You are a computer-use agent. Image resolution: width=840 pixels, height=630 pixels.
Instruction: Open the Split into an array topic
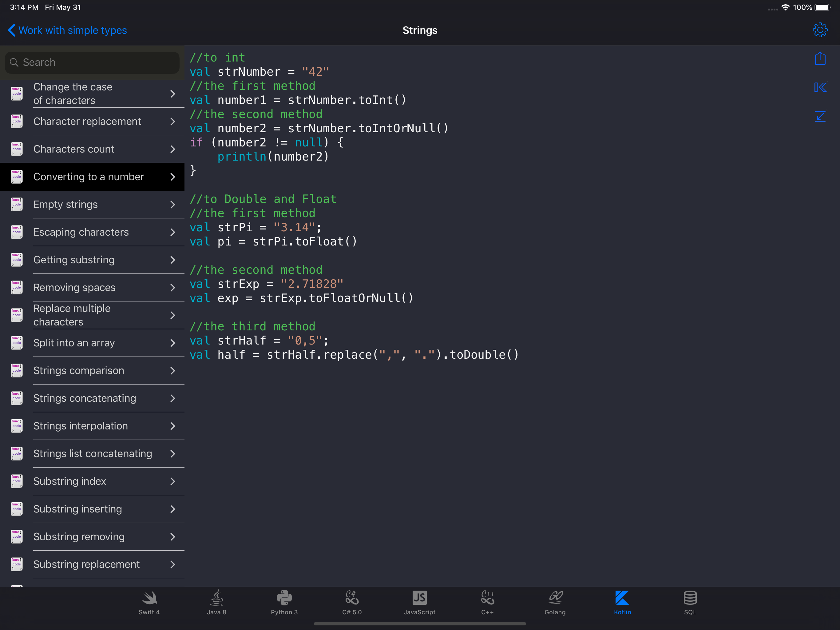(74, 343)
